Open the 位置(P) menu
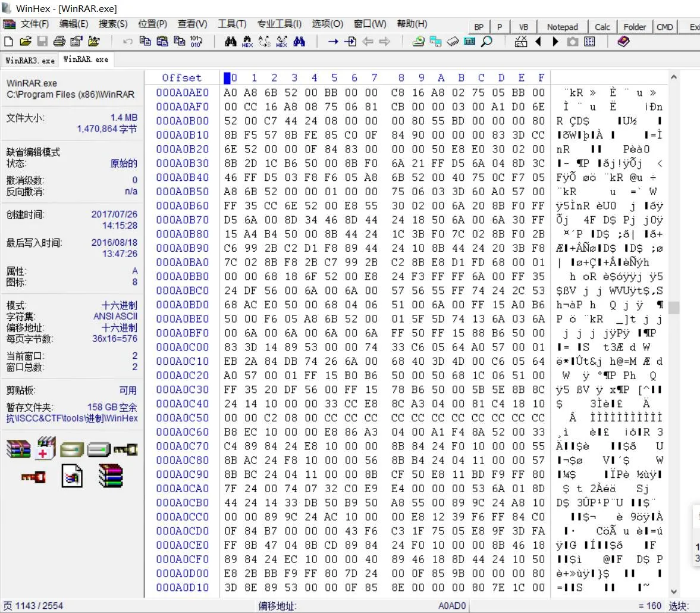Viewport: 700px width, 613px height. tap(152, 24)
